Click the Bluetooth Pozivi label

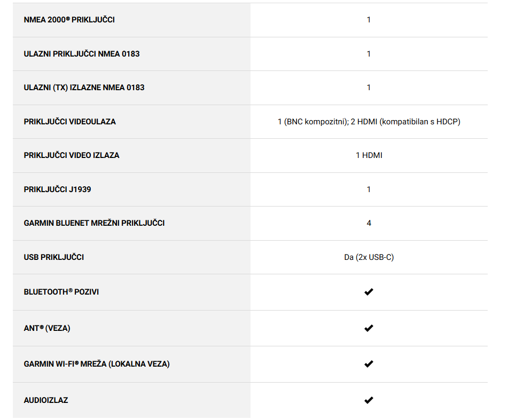[61, 292]
